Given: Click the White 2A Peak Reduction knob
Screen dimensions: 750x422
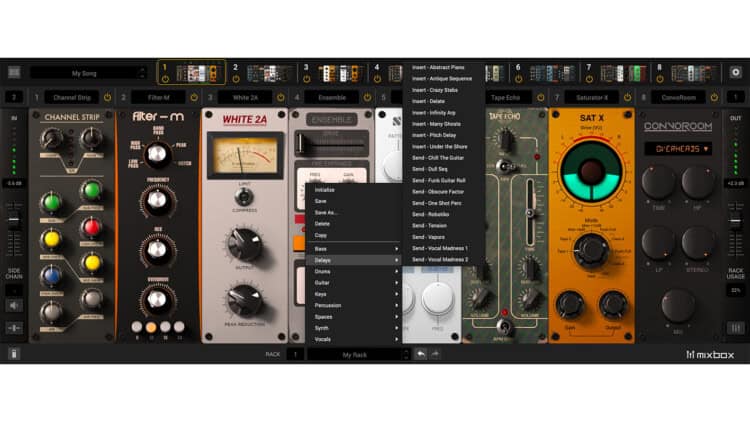Looking at the screenshot, I should click(244, 300).
